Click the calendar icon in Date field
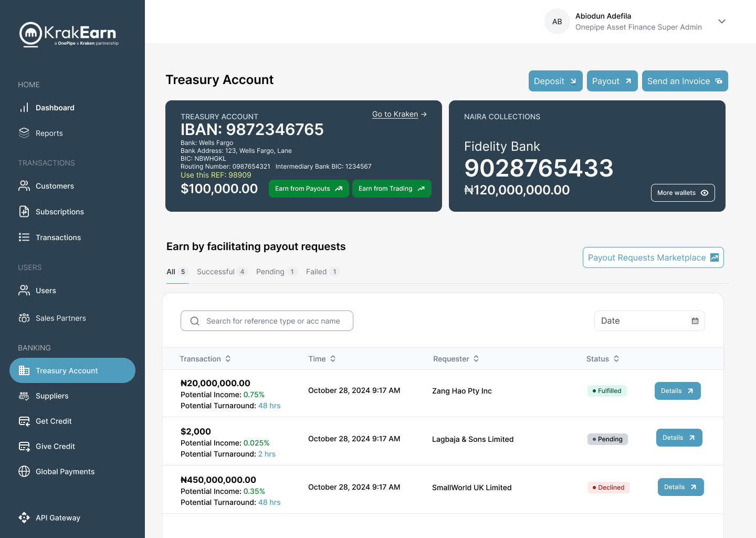The width and height of the screenshot is (756, 538). click(695, 321)
